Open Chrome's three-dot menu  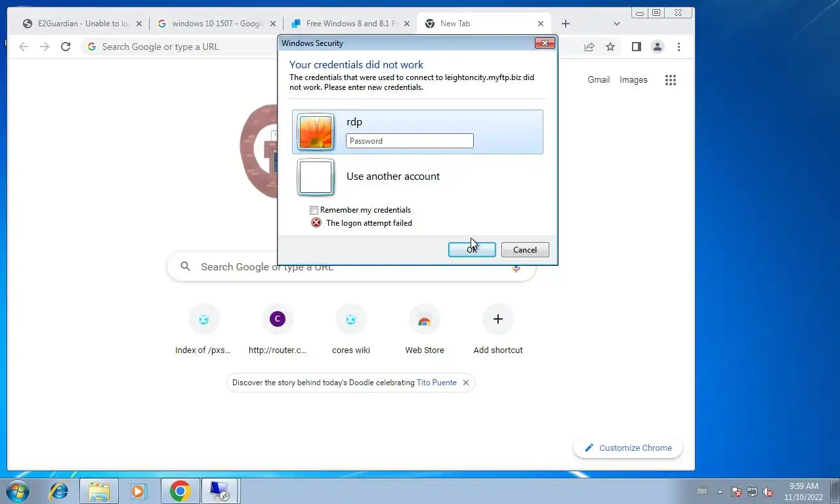pos(679,47)
